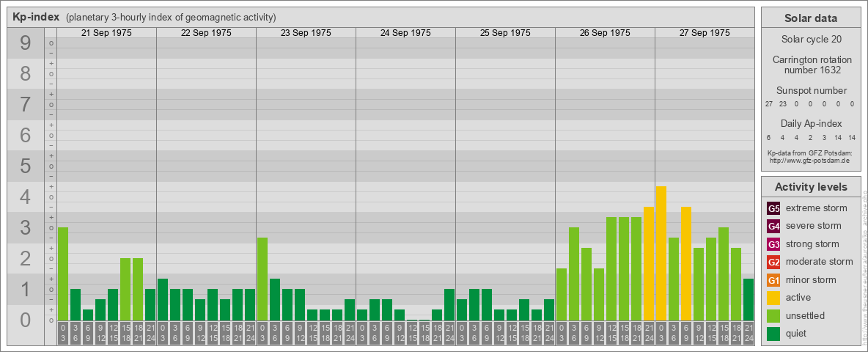This screenshot has width=868, height=352.
Task: Click the Ap-index value '2'
Action: pyautogui.click(x=811, y=137)
